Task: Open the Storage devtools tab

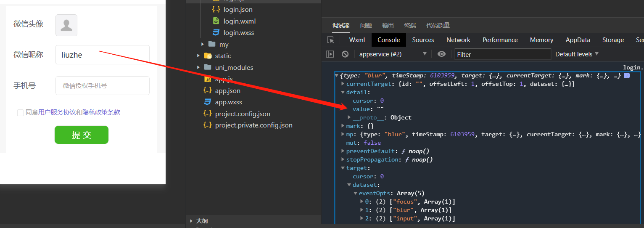Action: [x=613, y=40]
